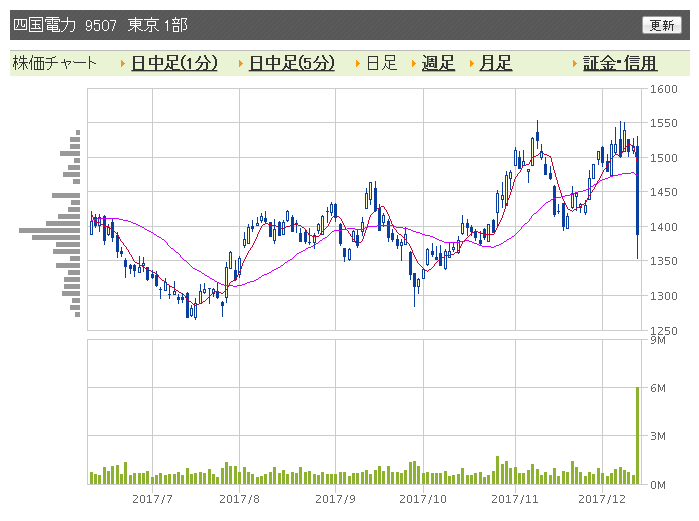Click the 2017/12 date label
The height and width of the screenshot is (521, 699).
602,499
